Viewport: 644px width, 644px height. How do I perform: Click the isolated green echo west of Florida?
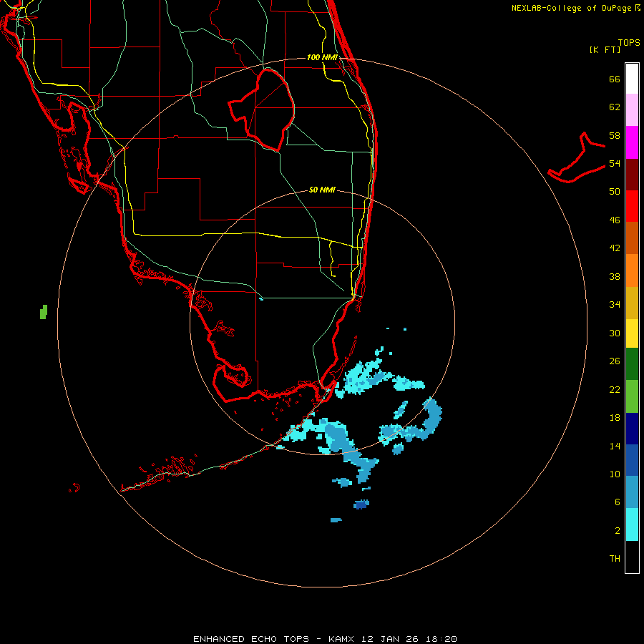point(44,312)
